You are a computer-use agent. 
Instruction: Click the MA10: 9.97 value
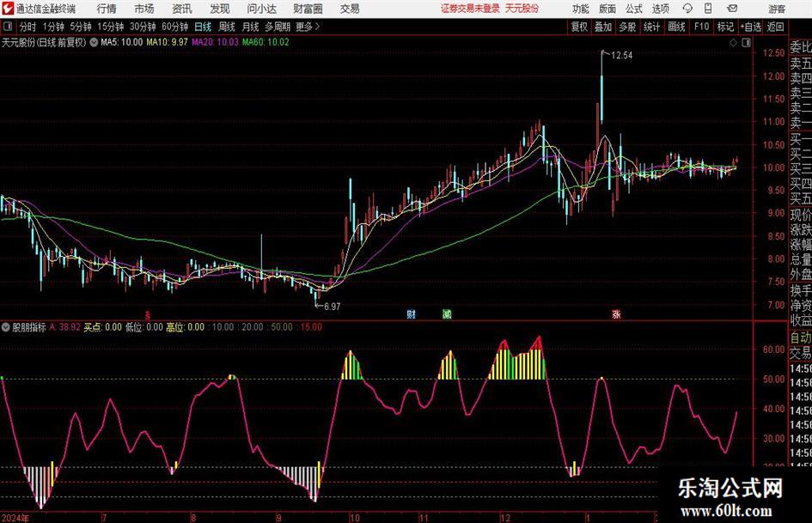point(167,42)
